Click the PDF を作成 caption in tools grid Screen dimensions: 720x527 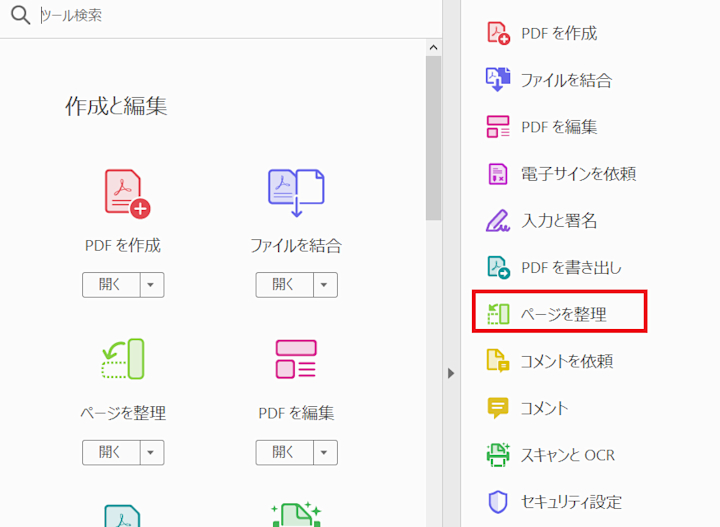tap(123, 246)
